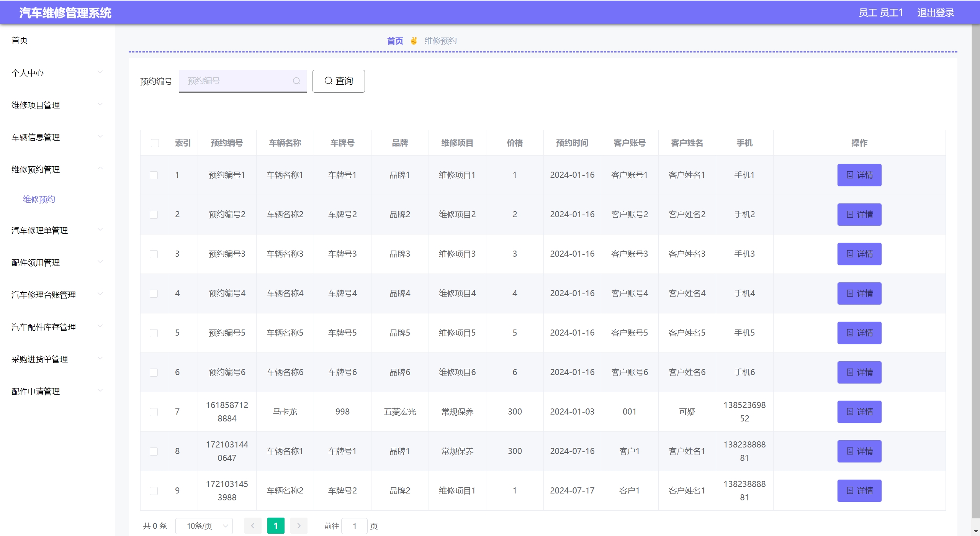Screen dimensions: 980x536
Task: Go to 首页 in the sidebar
Action: pyautogui.click(x=20, y=40)
